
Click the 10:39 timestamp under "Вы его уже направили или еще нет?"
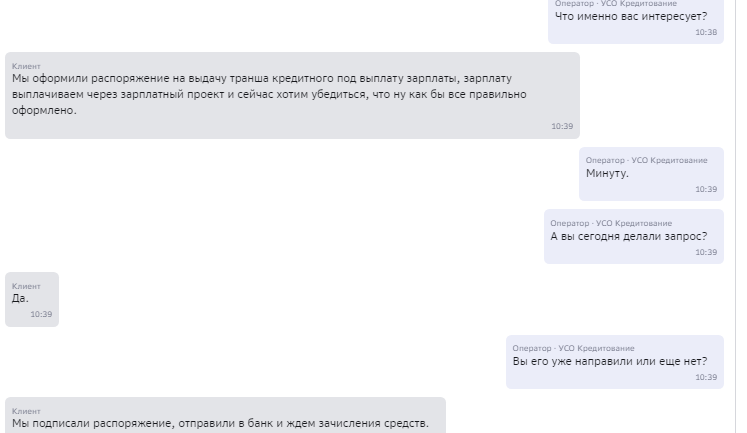pos(706,377)
